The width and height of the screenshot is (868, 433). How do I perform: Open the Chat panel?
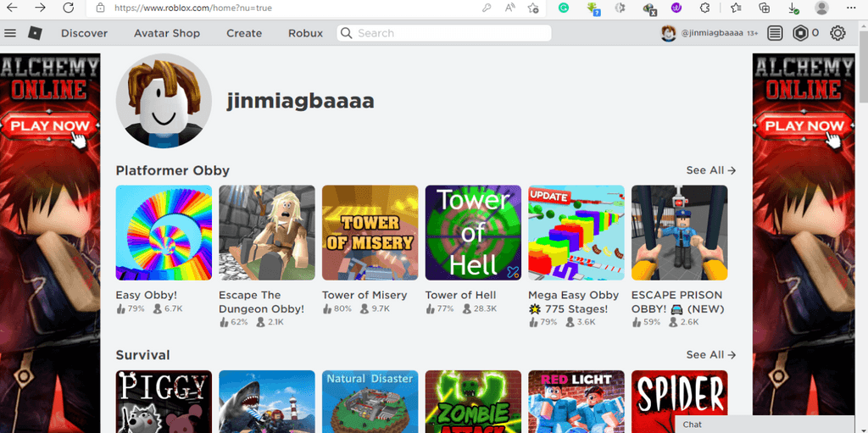click(765, 425)
